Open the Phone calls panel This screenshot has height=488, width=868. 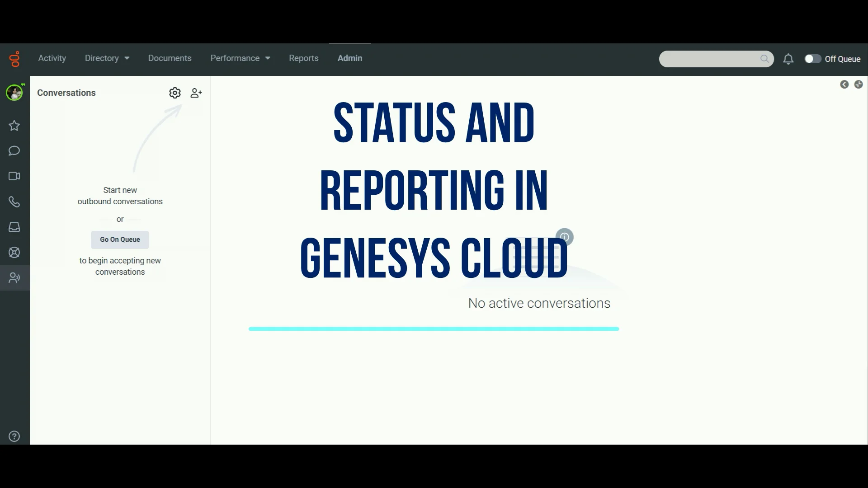tap(14, 202)
